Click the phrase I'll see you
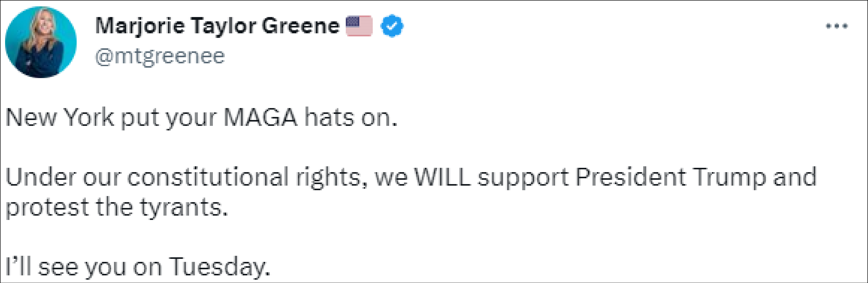This screenshot has width=868, height=283. point(66,267)
